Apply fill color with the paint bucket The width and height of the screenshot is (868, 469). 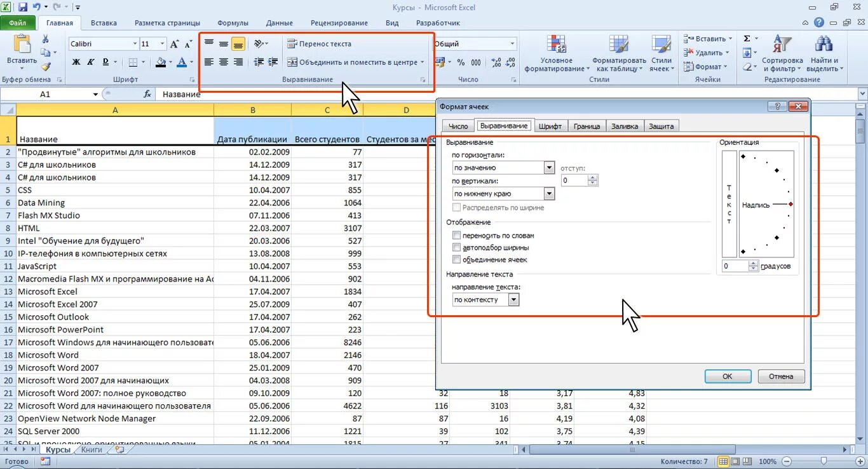coord(160,62)
